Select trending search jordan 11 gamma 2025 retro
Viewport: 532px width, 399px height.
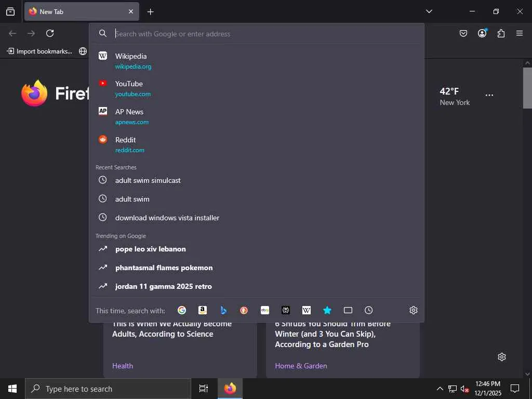coord(257,286)
